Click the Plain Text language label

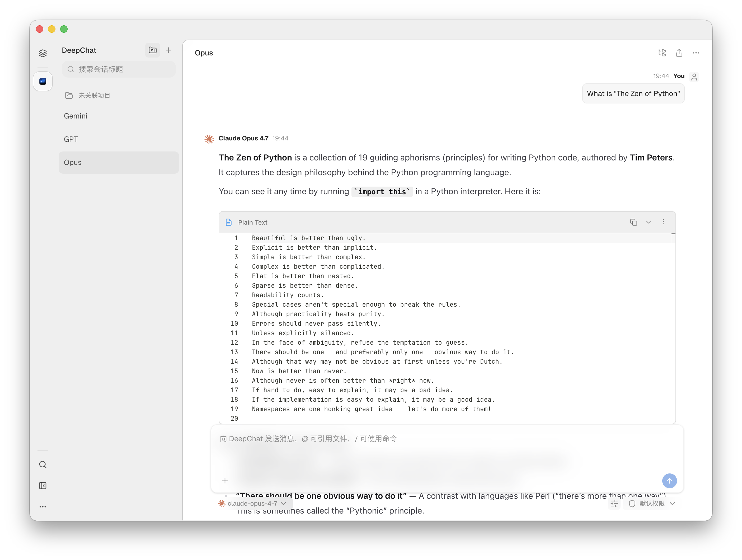(x=253, y=222)
